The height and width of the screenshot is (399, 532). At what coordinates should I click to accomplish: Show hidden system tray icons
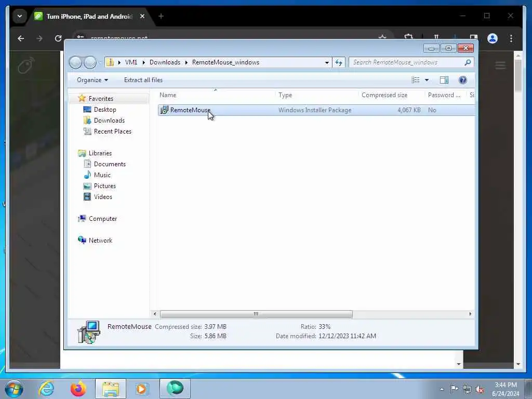tap(442, 390)
